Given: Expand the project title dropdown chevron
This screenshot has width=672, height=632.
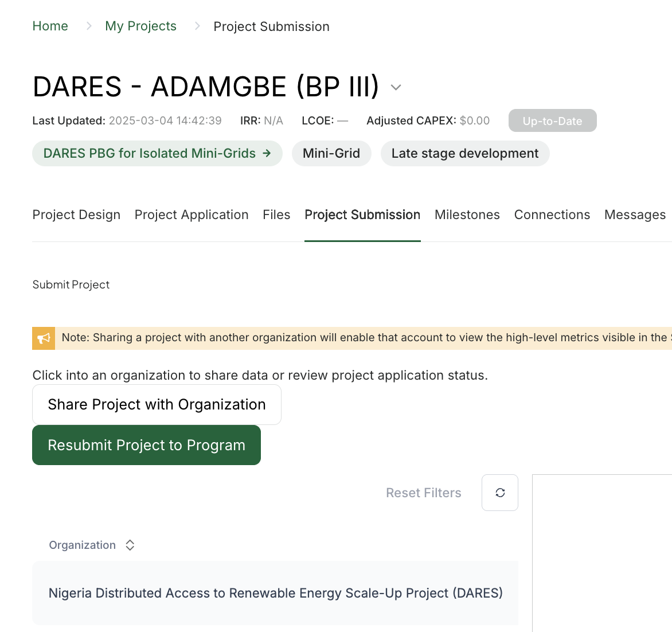Looking at the screenshot, I should (396, 88).
